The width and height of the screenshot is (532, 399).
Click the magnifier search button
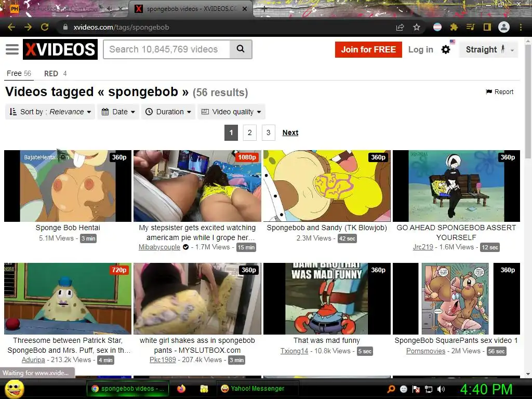(241, 49)
